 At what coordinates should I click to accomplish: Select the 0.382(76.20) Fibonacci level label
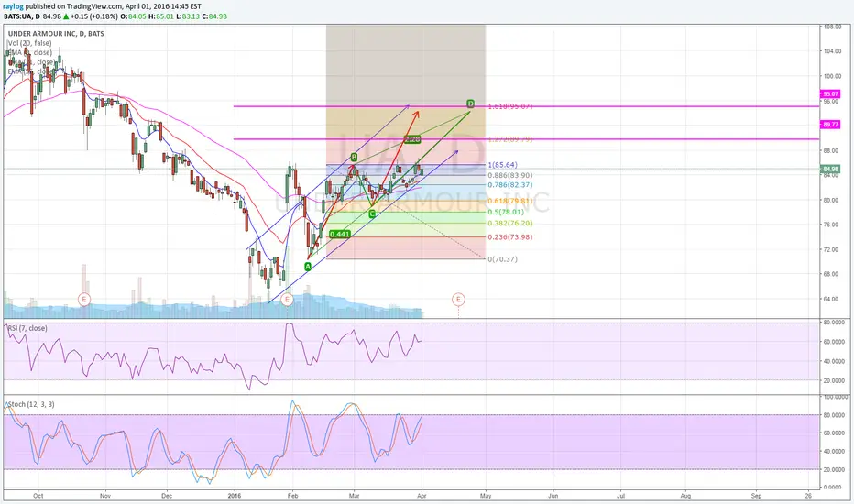[x=510, y=224]
